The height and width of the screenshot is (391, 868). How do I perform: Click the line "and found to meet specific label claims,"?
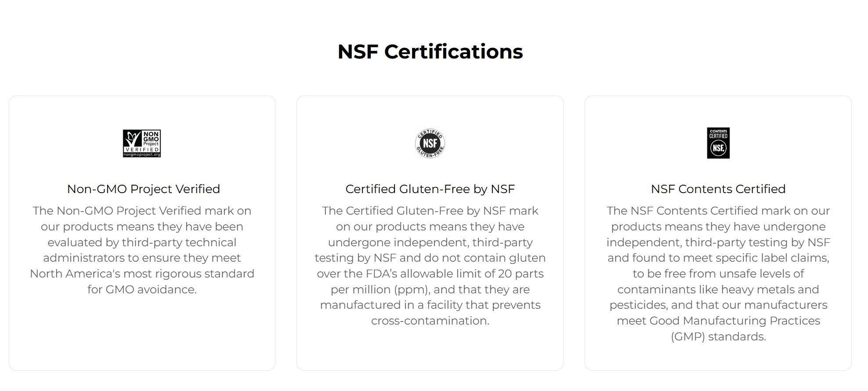click(x=718, y=258)
